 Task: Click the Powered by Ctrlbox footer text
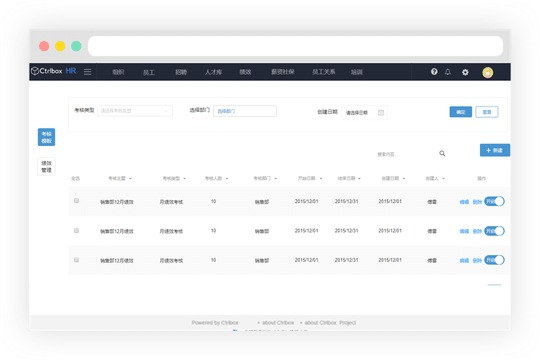[x=215, y=323]
